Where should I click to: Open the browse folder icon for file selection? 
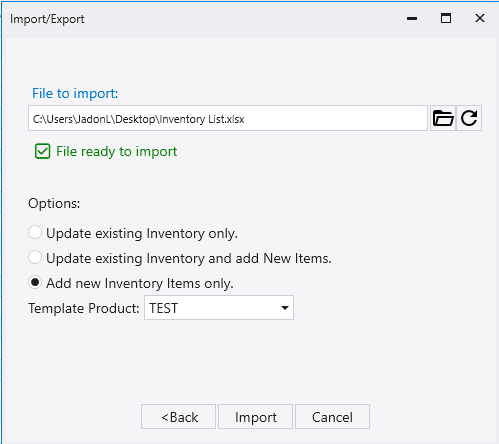443,118
